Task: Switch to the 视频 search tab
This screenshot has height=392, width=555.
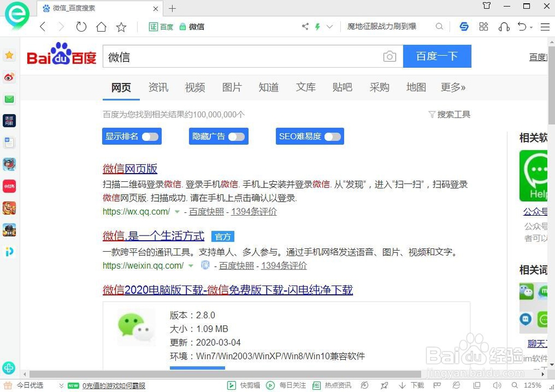Action: click(195, 87)
